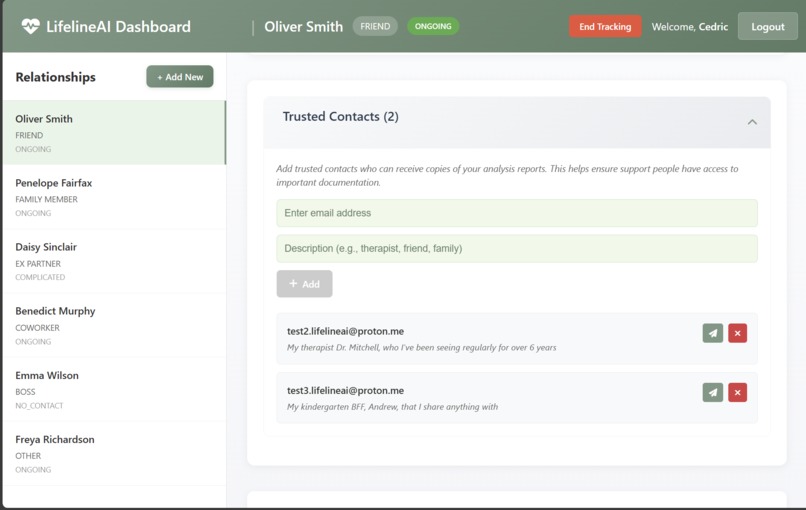This screenshot has width=806, height=510.
Task: Send report to test2.lifelineai@proton.me contact
Action: 712,333
